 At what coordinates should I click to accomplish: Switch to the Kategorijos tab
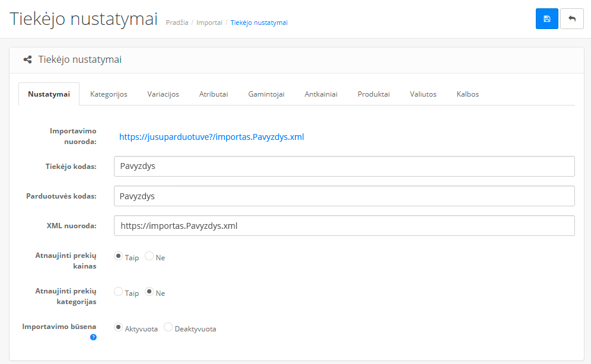point(109,94)
